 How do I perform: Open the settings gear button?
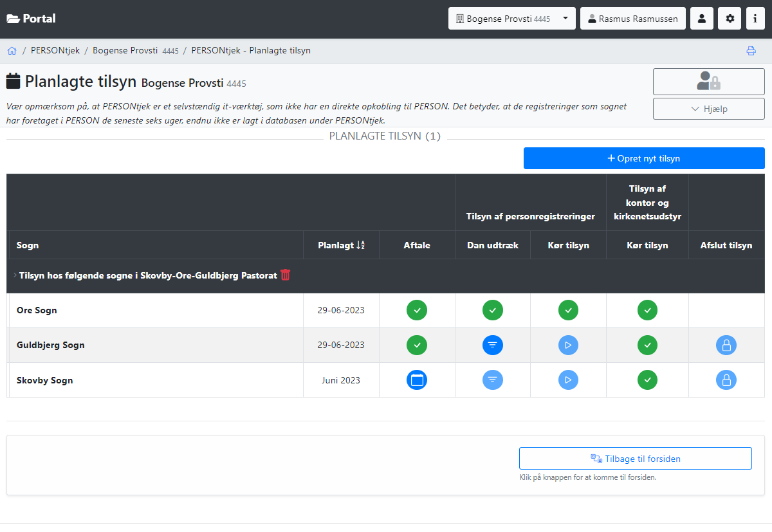[x=730, y=19]
